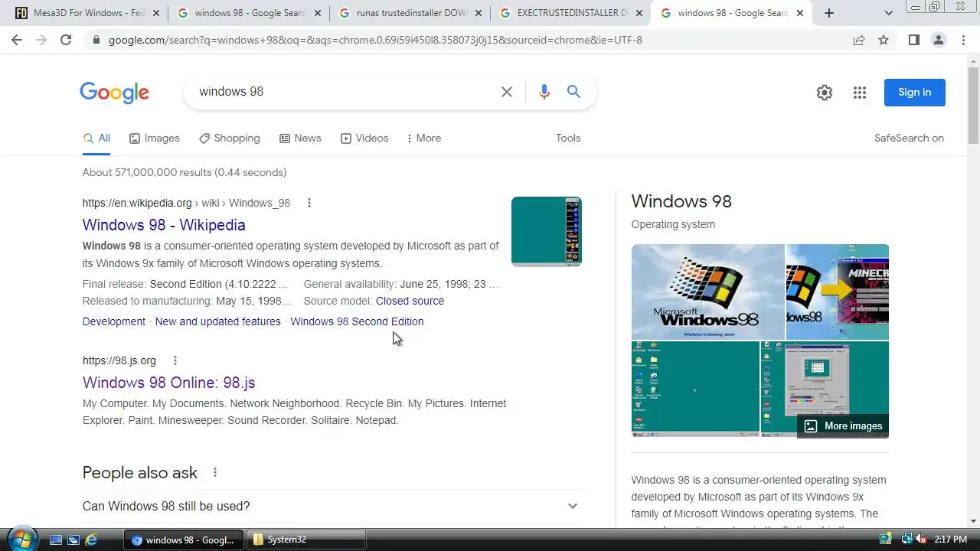
Task: Open the Windows 98 Online: 98.js result
Action: (x=168, y=383)
